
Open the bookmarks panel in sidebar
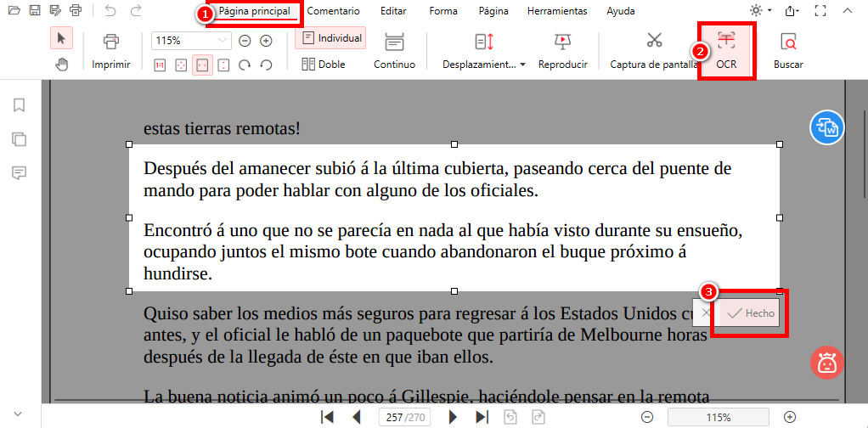20,105
